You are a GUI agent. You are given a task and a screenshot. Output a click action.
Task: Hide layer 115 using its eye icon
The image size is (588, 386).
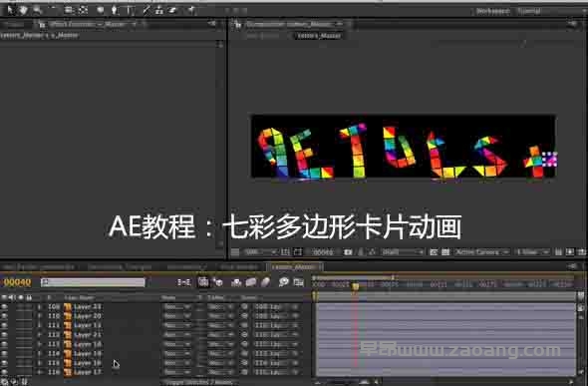click(x=4, y=363)
